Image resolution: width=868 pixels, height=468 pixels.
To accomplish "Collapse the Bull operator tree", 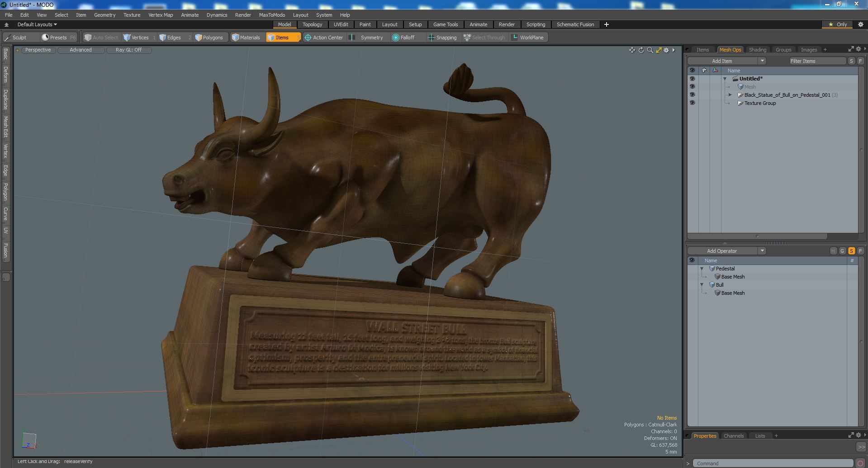I will [702, 285].
